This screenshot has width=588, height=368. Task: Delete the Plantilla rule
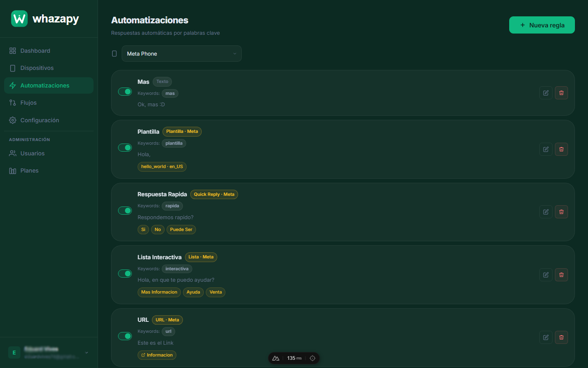[x=561, y=149]
